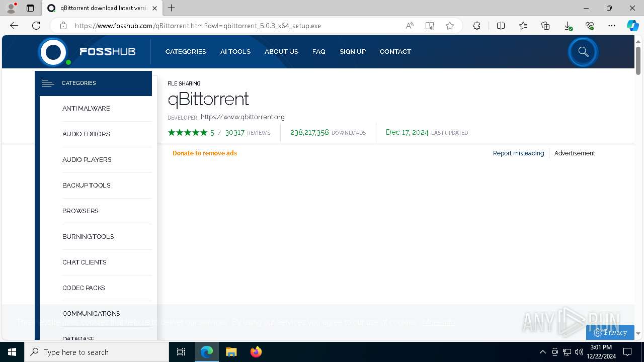This screenshot has width=644, height=362.
Task: Click the Windows taskbar search box
Action: [97, 352]
